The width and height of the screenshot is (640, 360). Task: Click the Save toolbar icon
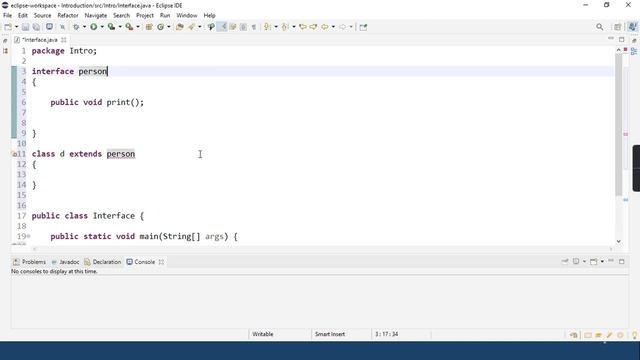coord(25,27)
